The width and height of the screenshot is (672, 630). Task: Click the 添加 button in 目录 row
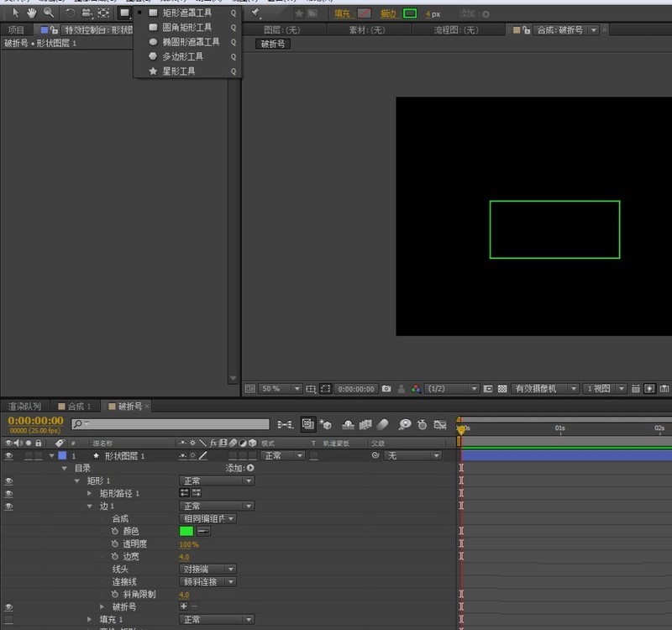249,468
